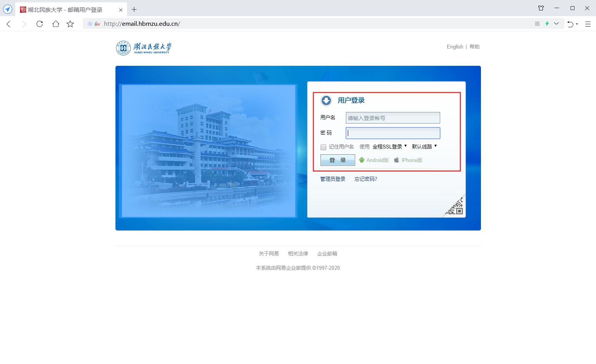Click the undo closed-tab arrow icon
596x364 pixels.
(571, 24)
